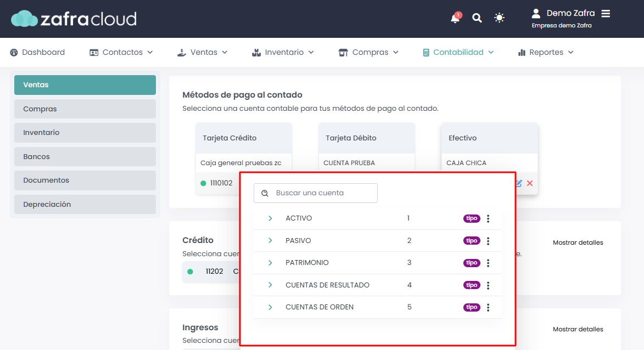This screenshot has height=350, width=644.
Task: Remove the Efectivo account with red X
Action: [530, 183]
